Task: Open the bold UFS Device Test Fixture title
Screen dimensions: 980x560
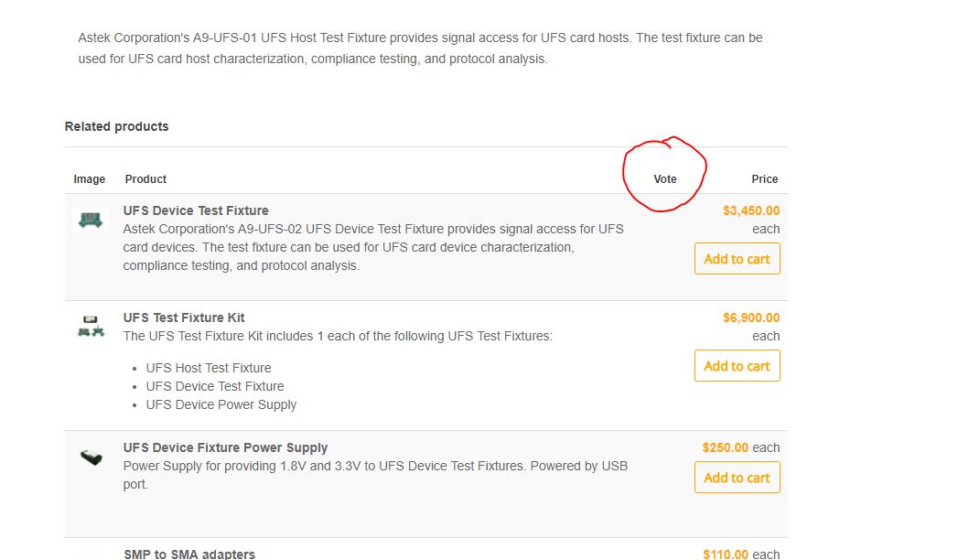Action: coord(196,210)
